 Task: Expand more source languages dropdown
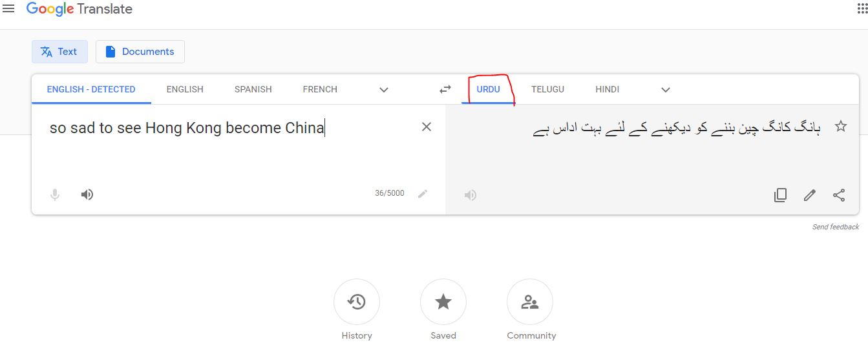[384, 90]
